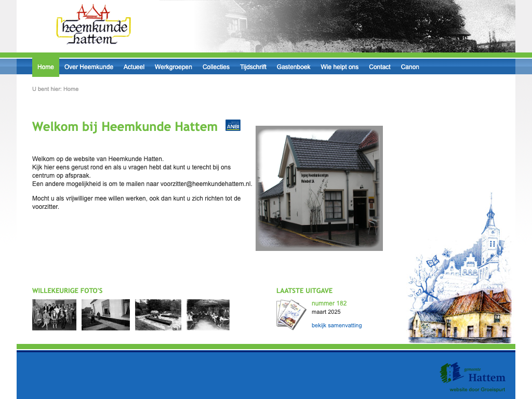532x399 pixels.
Task: Click the maart 2025 date text
Action: (x=326, y=312)
